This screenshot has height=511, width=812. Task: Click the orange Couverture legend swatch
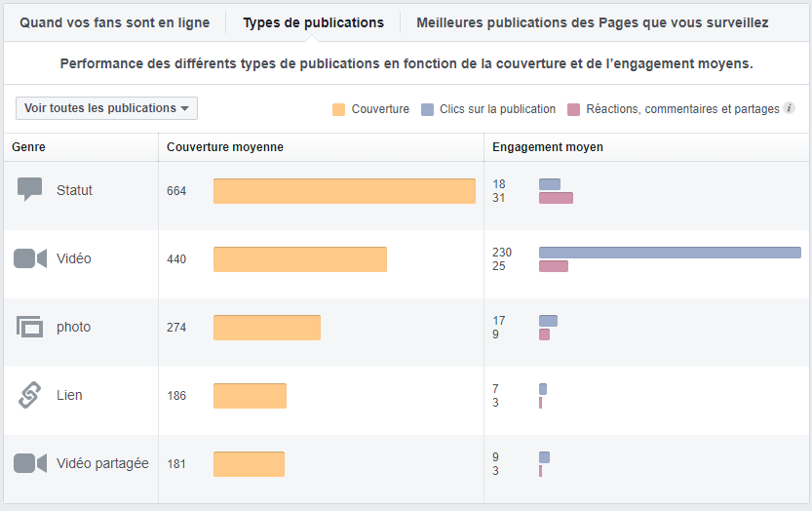coord(339,109)
